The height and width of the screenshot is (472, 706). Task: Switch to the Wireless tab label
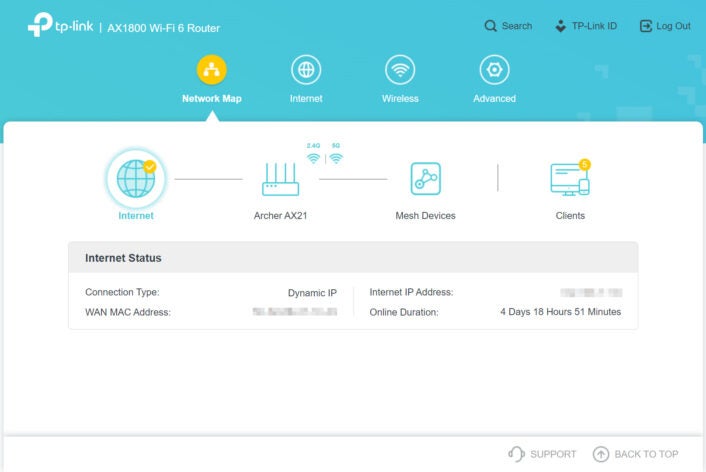click(x=400, y=99)
